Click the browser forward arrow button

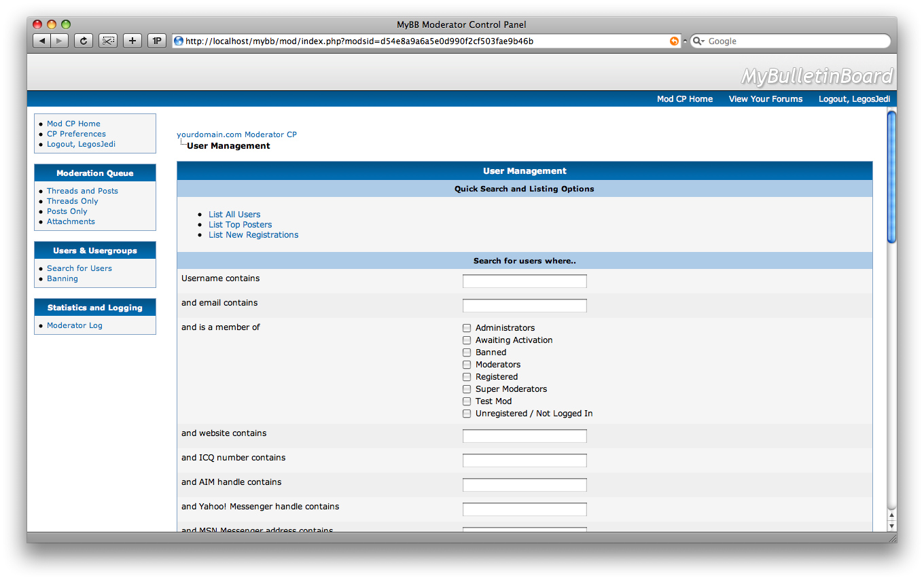click(60, 41)
